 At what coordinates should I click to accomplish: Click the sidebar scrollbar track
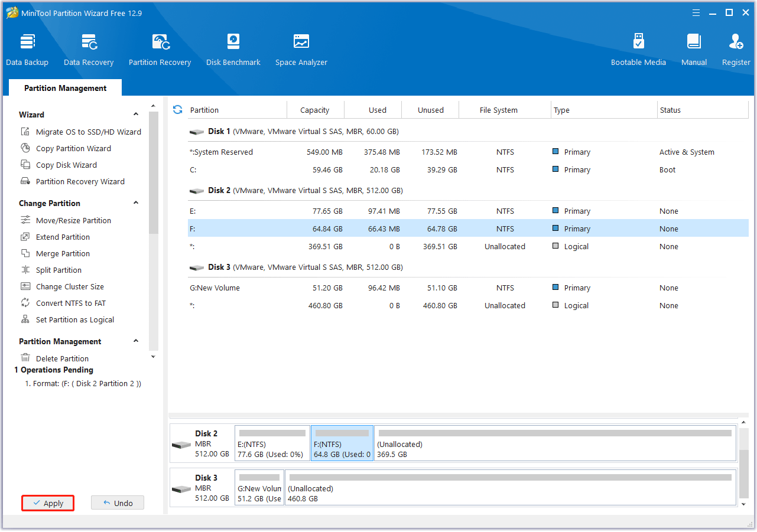(154, 292)
